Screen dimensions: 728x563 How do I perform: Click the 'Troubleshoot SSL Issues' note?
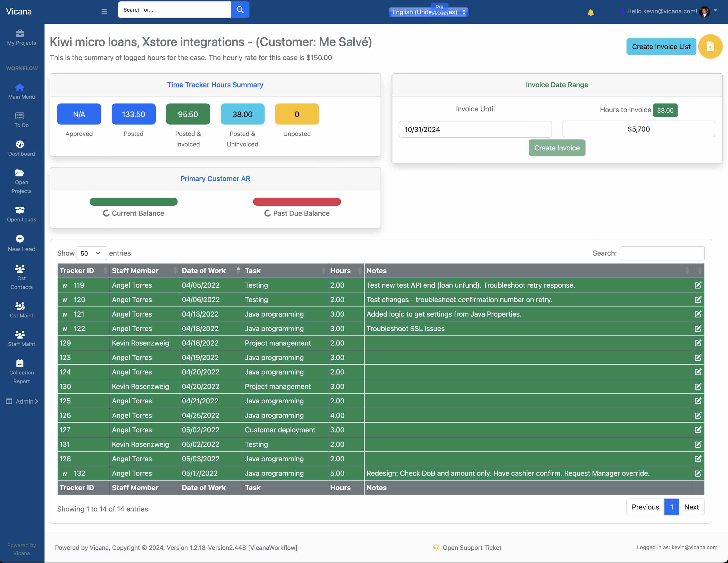[406, 329]
